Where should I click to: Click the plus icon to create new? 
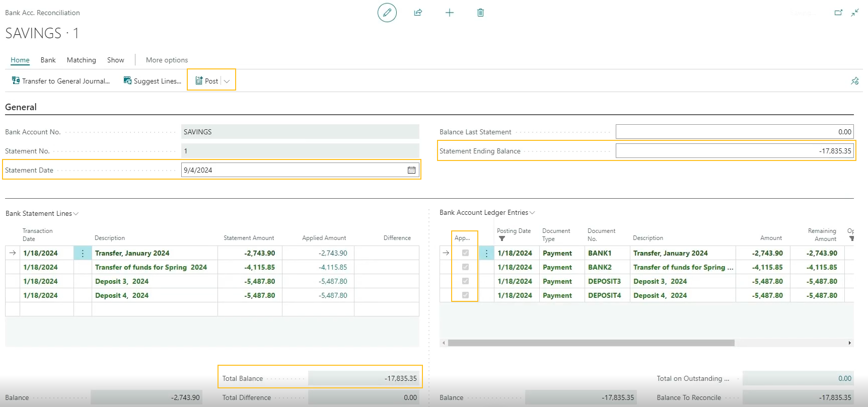coord(450,13)
